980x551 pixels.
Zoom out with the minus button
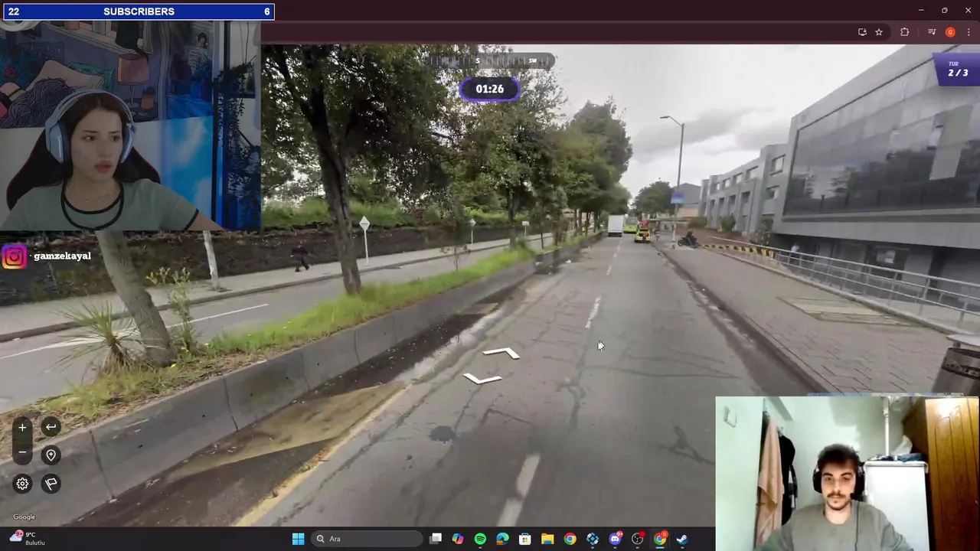click(22, 453)
